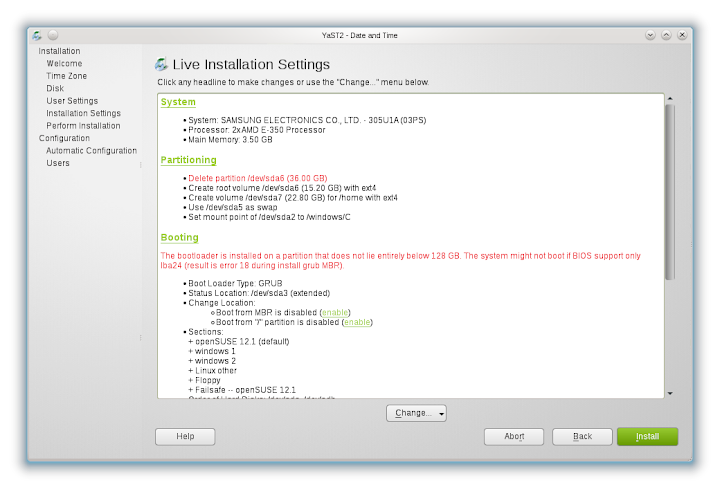Go Back to previous step
Screen dimensions: 720x489
point(582,437)
